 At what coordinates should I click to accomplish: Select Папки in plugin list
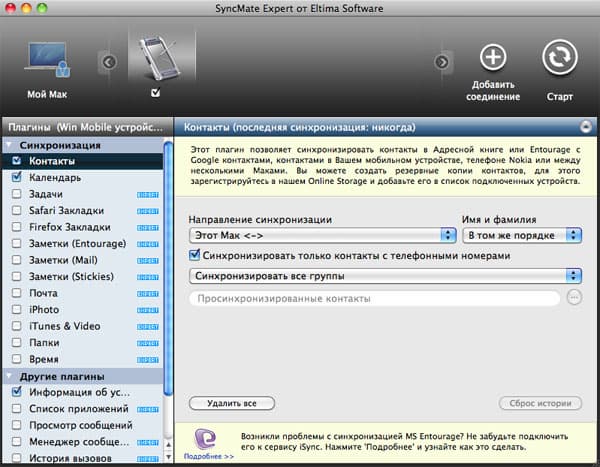[x=44, y=343]
